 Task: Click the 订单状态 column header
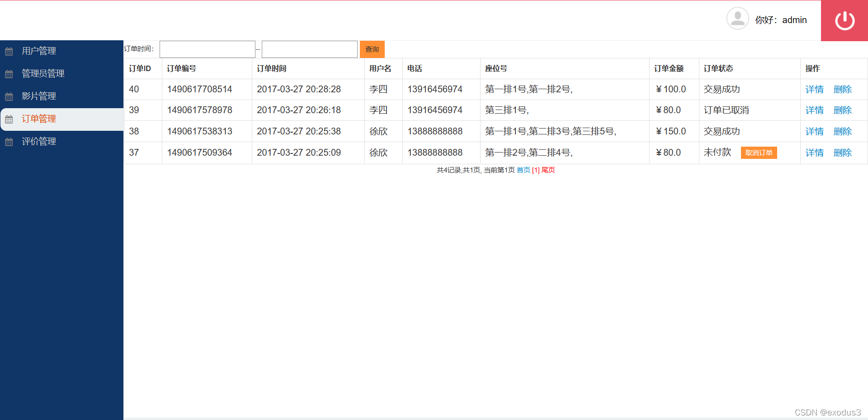click(718, 69)
